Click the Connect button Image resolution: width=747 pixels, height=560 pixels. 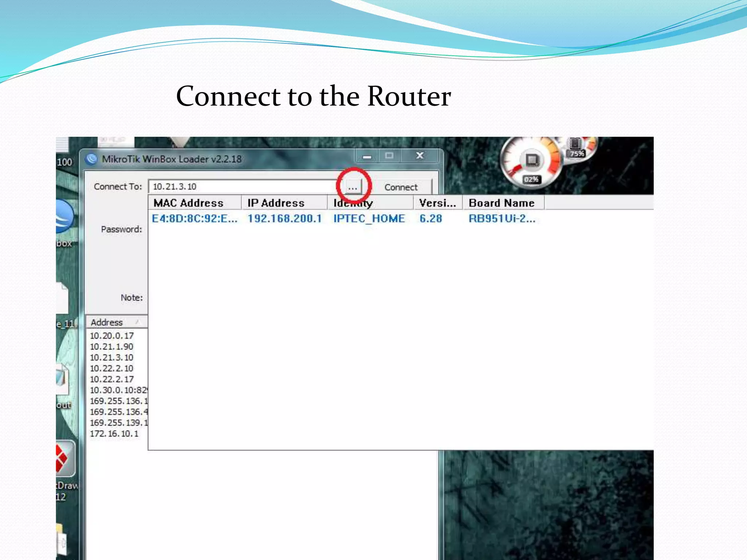401,187
